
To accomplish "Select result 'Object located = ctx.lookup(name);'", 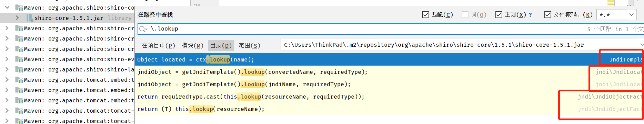I will pos(389,59).
